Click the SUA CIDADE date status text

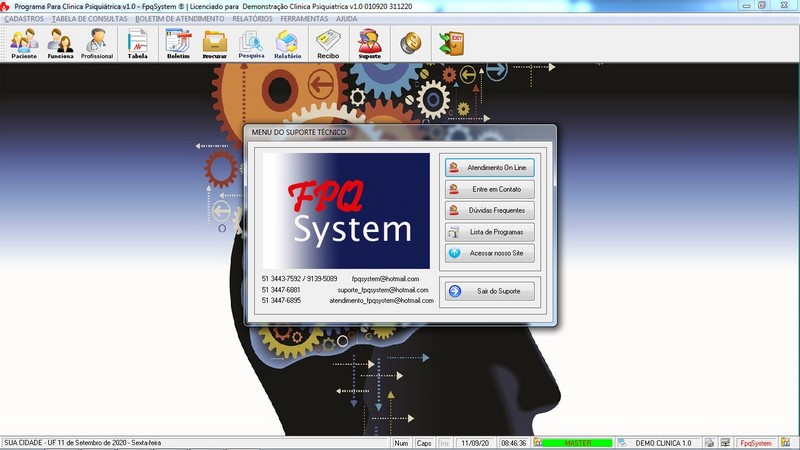(83, 443)
